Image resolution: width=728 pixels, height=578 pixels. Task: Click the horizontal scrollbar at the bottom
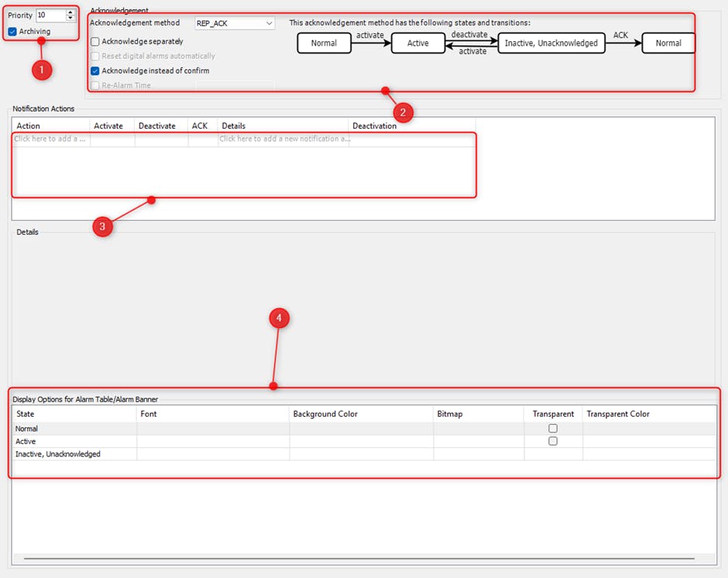(359, 558)
